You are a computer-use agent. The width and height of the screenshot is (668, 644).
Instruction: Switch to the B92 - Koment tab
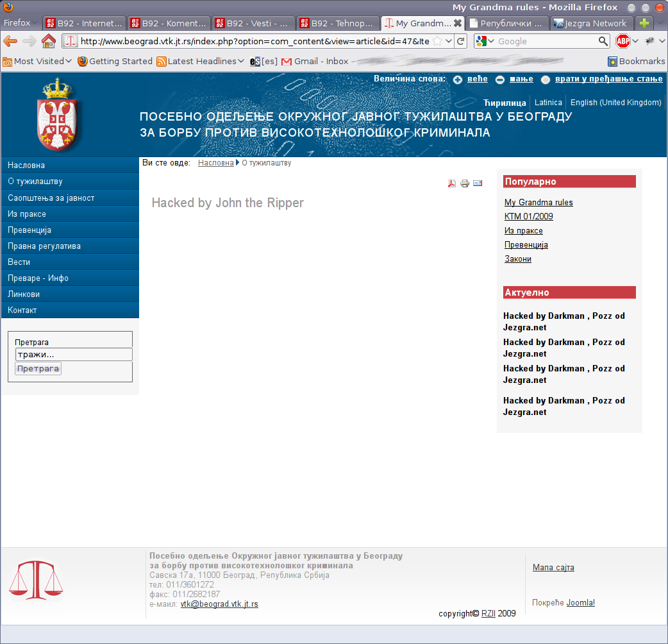click(x=169, y=23)
